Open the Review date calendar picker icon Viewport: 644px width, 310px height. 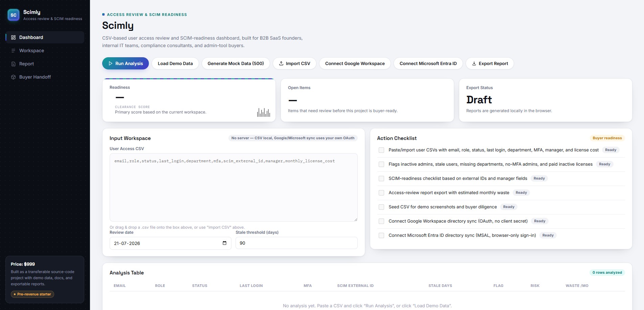click(224, 243)
